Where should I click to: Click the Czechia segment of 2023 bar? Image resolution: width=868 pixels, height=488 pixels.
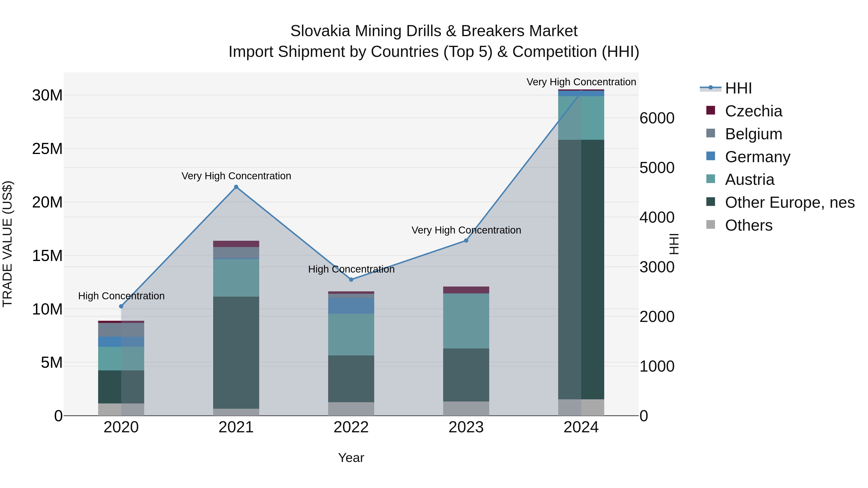point(466,290)
